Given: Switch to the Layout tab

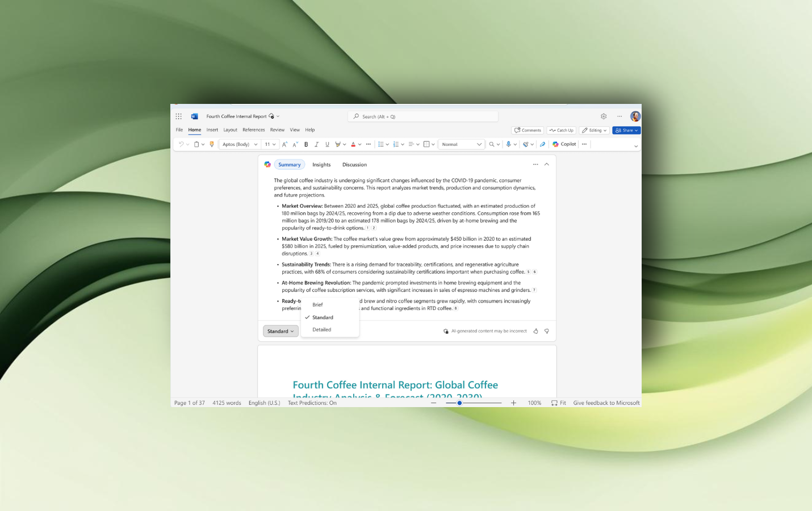Looking at the screenshot, I should pyautogui.click(x=231, y=130).
